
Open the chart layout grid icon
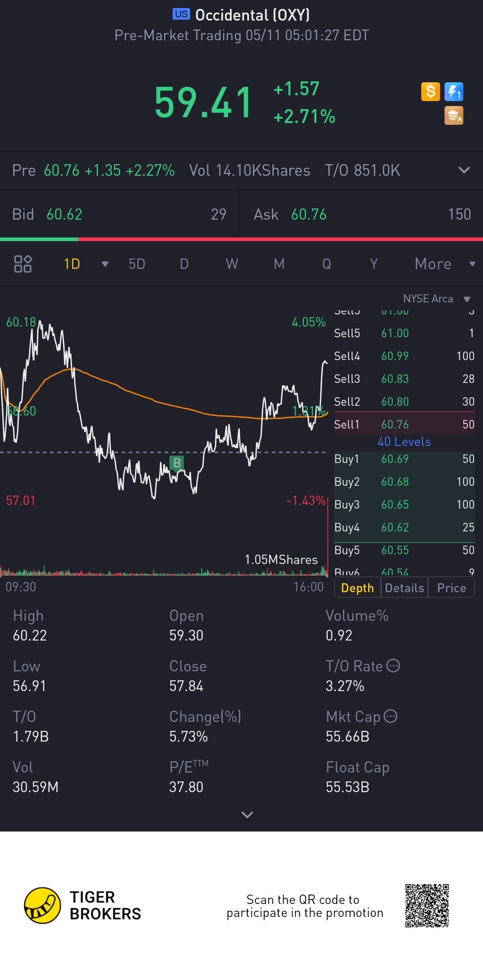point(23,264)
